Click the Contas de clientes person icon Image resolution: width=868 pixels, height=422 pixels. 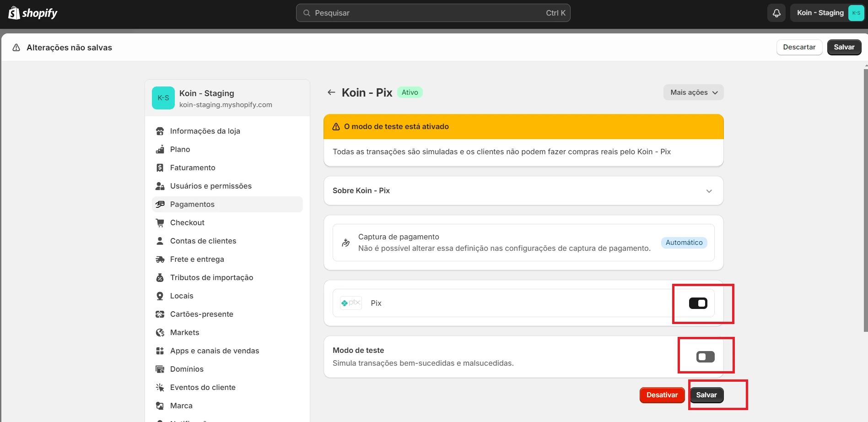point(160,241)
